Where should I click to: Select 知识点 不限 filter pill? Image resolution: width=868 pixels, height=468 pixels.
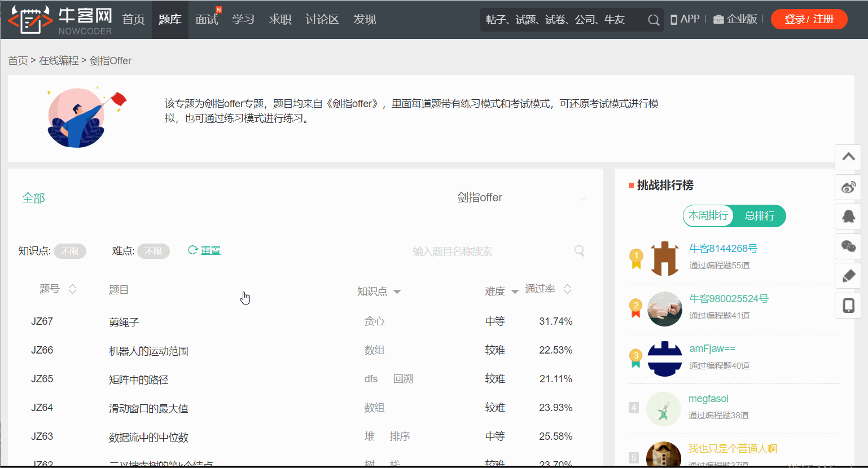(70, 251)
